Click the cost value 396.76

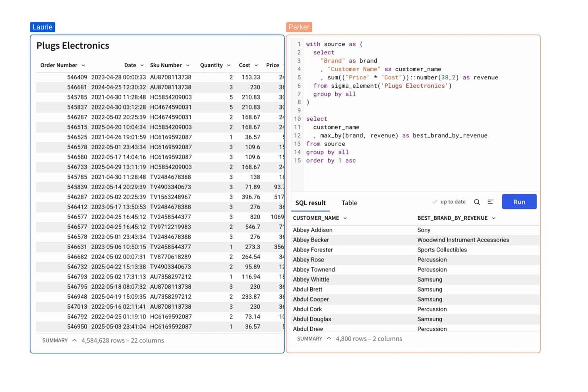click(251, 197)
